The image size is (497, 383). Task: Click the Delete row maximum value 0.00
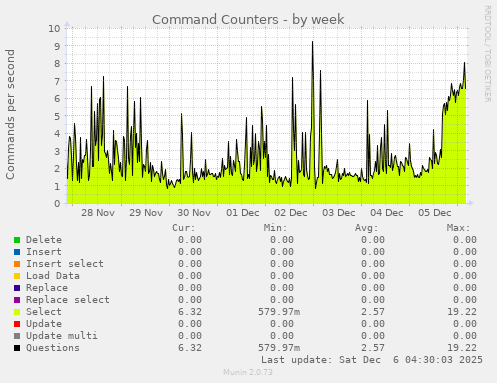pos(465,240)
